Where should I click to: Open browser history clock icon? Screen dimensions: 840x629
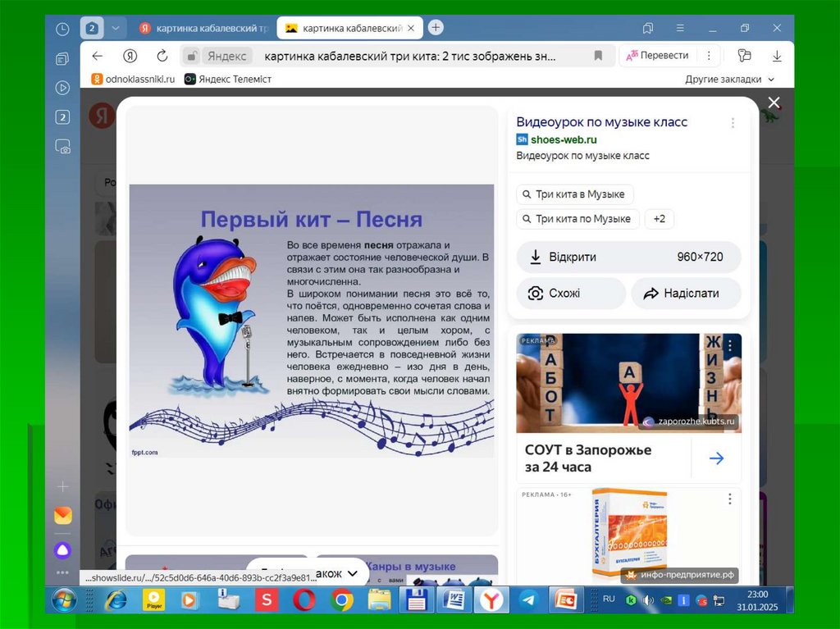coord(62,29)
